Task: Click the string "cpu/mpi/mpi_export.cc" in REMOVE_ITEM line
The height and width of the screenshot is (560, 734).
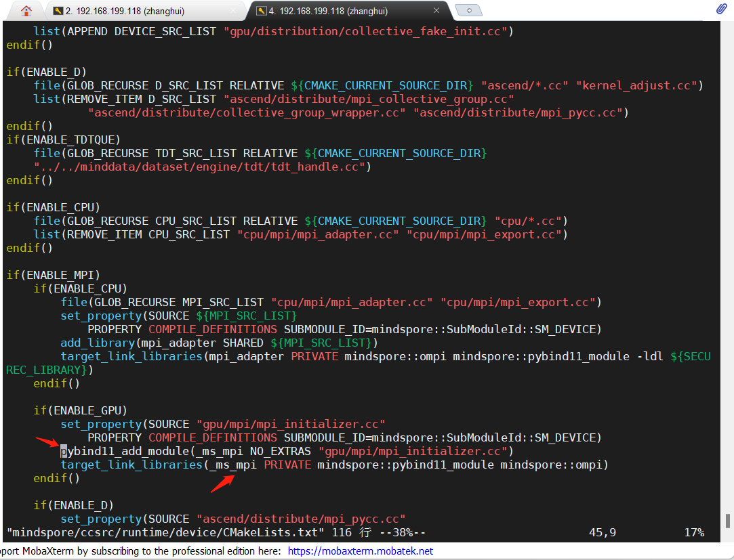Action: coord(484,234)
